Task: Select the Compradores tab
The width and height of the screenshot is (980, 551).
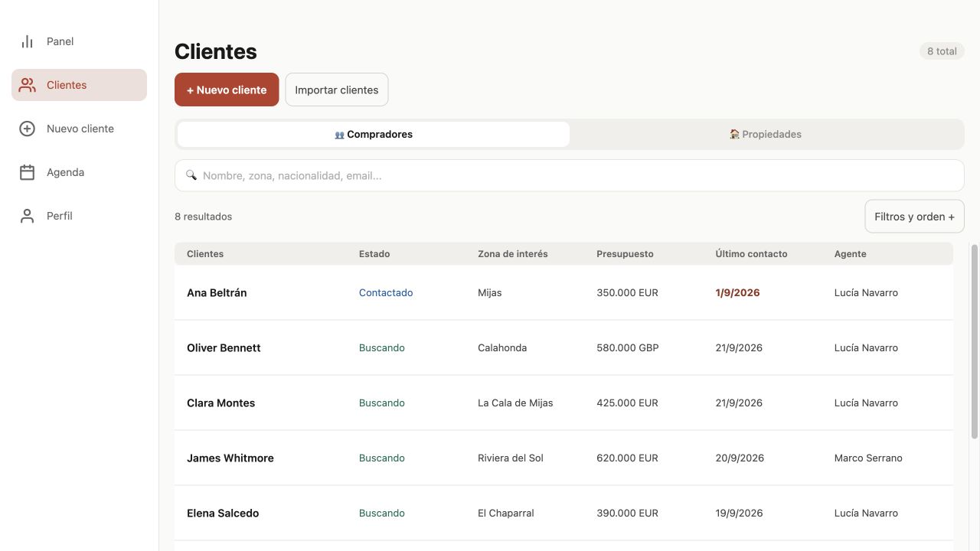Action: [x=374, y=134]
